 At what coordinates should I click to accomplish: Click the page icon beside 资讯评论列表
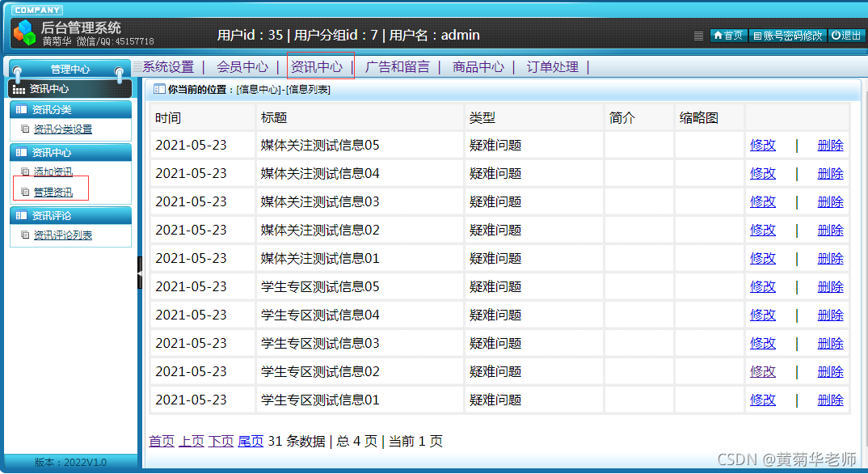(x=25, y=234)
